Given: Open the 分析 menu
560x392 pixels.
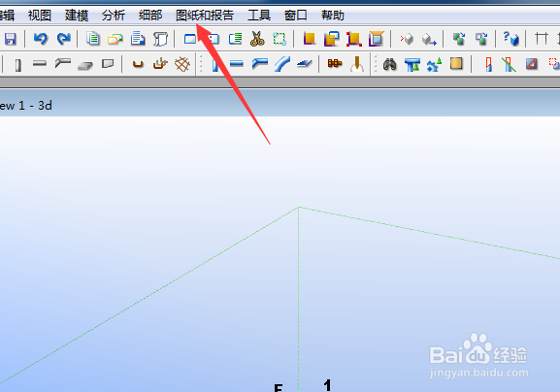Looking at the screenshot, I should tap(114, 16).
